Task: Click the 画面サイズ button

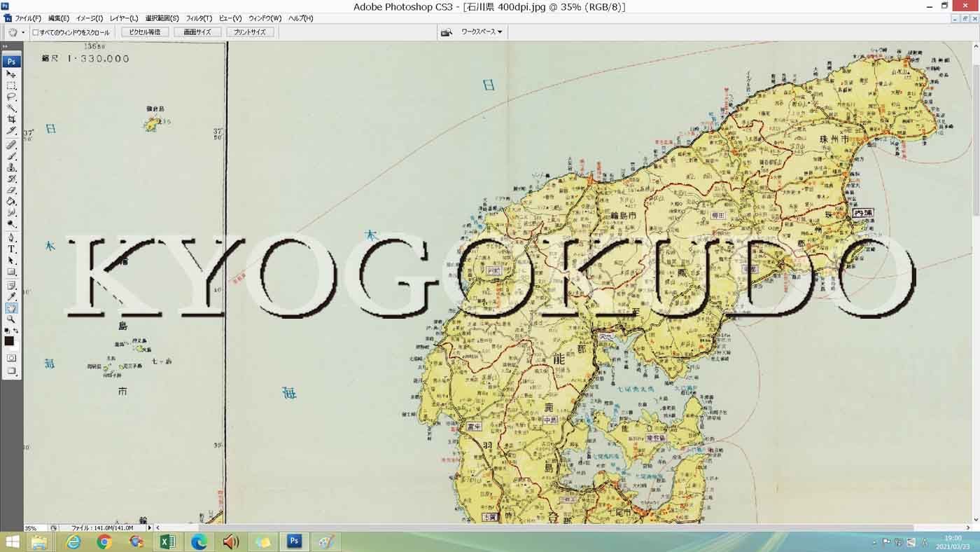Action: click(197, 32)
